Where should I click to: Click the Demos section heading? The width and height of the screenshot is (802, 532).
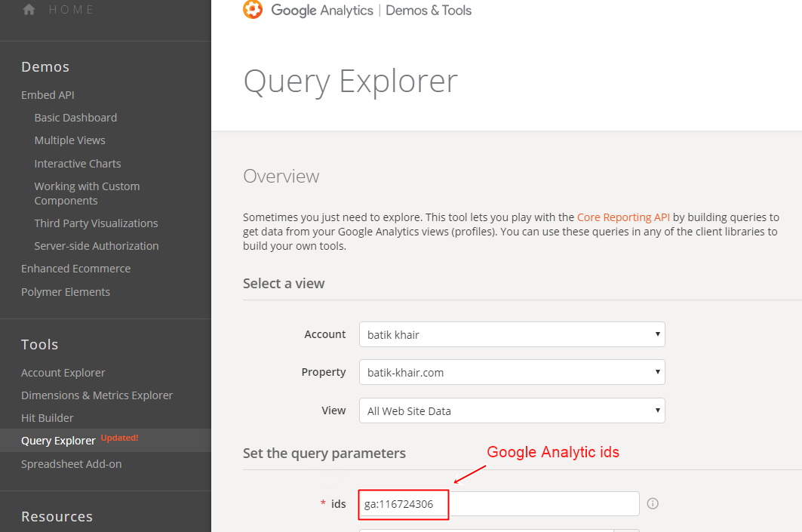(45, 67)
